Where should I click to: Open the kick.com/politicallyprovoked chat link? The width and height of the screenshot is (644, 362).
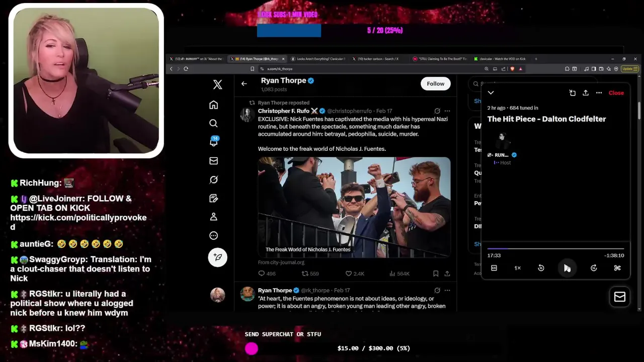78,222
